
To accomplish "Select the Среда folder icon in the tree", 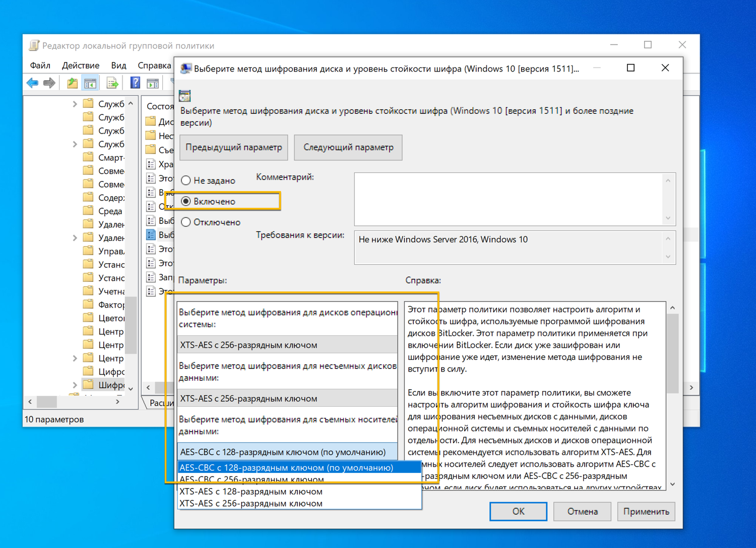I will pos(89,211).
